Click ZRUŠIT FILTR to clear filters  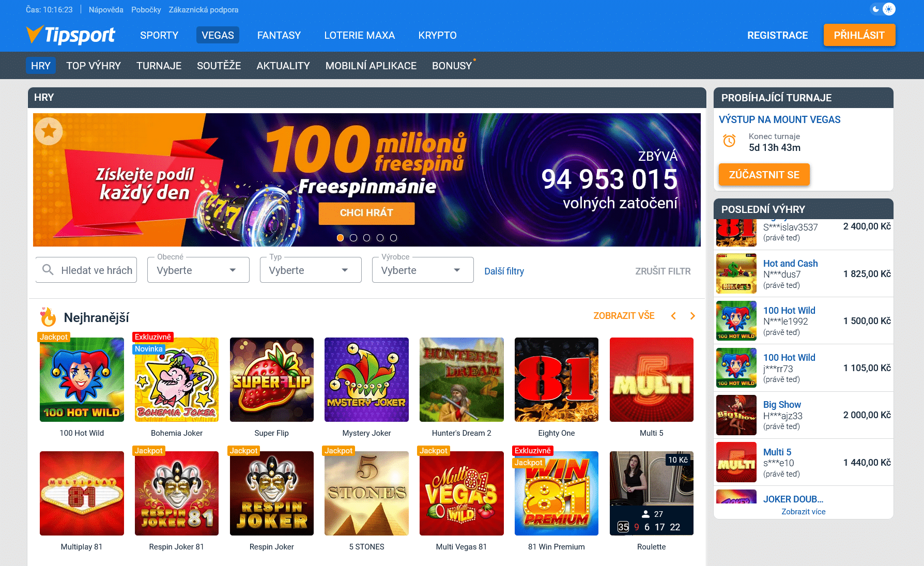pos(663,271)
